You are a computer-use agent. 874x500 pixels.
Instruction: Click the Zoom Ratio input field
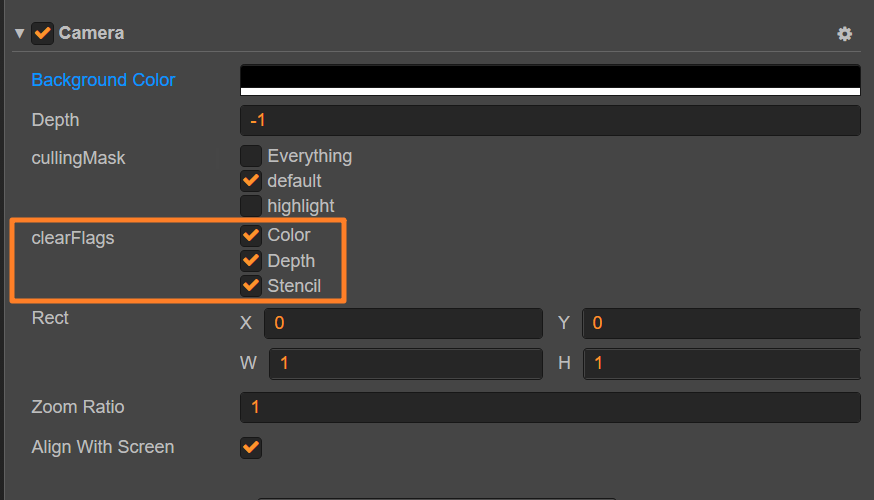coord(550,407)
